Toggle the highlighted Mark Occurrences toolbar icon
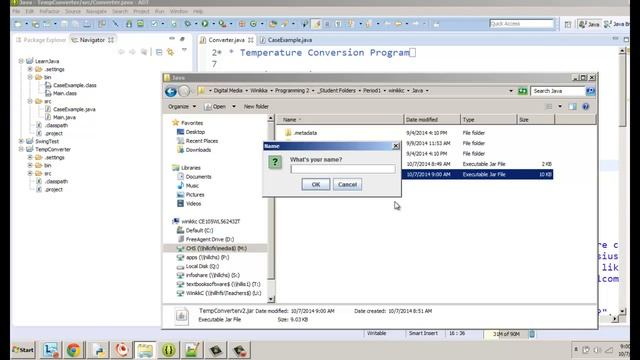This screenshot has height=360, width=640. (317, 24)
